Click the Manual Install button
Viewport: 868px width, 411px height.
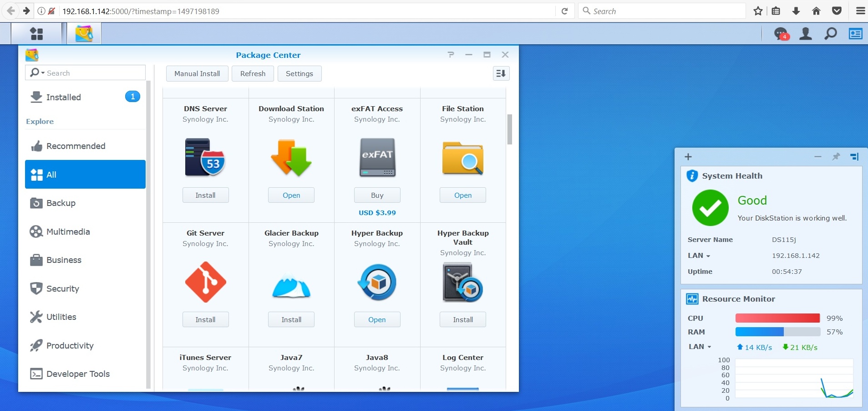(197, 73)
